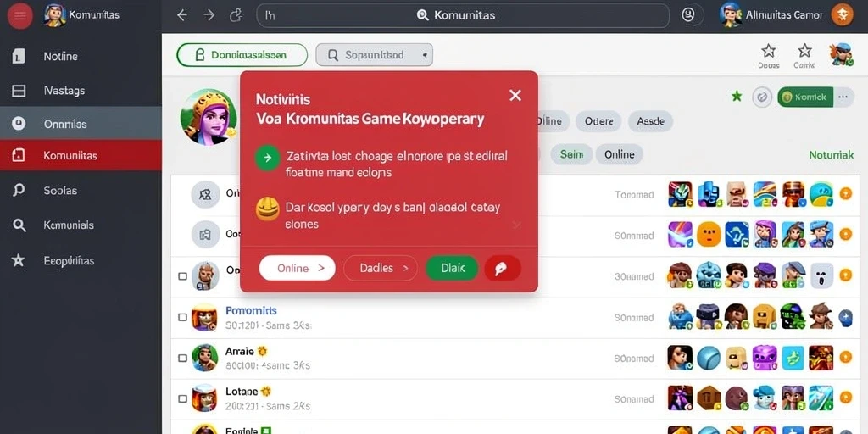Click the Online button in popup
Screen dimensions: 868x434
[x=298, y=268]
